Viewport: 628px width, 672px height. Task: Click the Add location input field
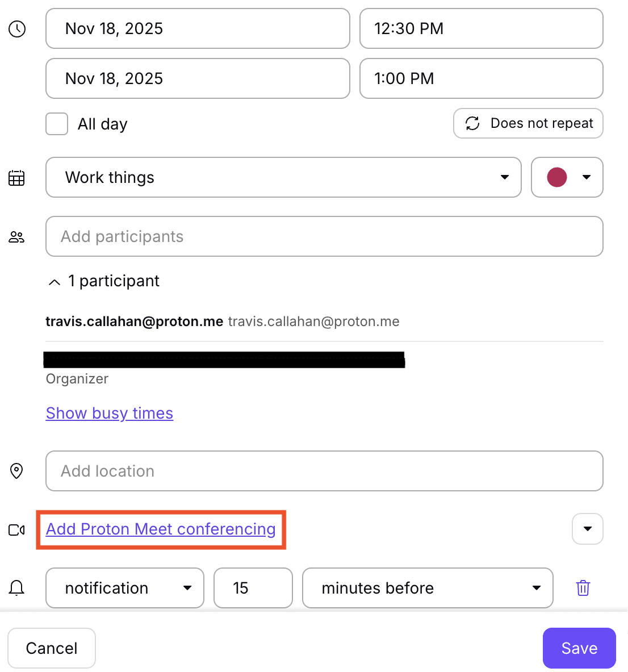tap(324, 471)
